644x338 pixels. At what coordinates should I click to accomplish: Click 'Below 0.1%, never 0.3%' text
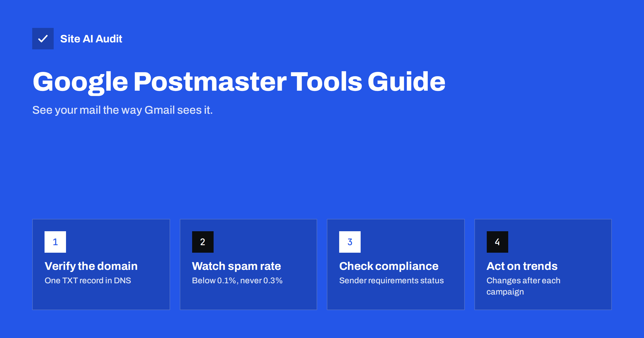click(237, 281)
